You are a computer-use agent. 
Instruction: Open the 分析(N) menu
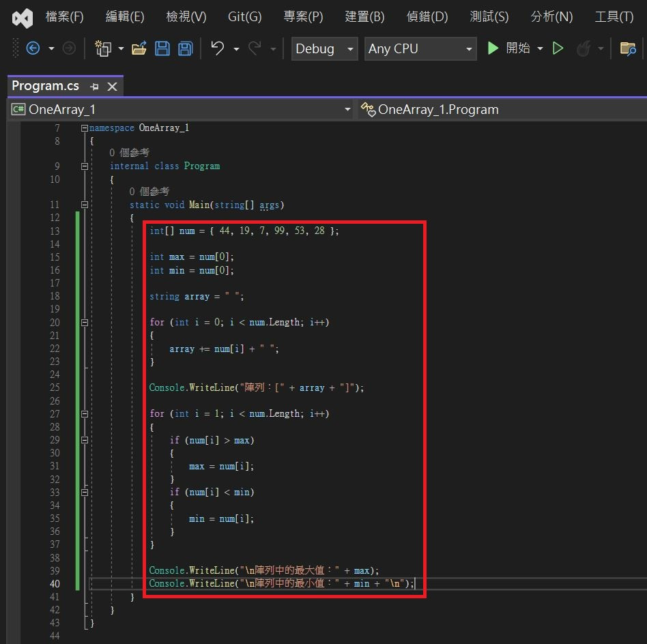tap(551, 17)
